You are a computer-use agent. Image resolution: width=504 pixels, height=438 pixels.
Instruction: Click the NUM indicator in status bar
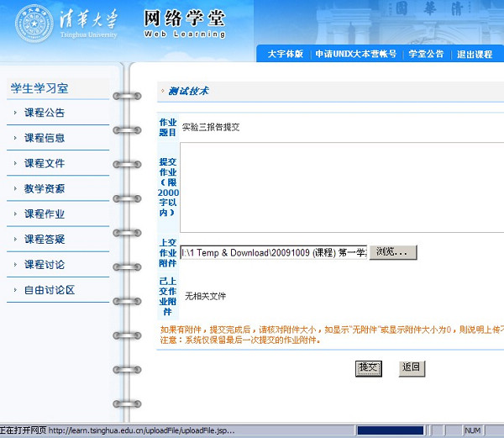click(472, 430)
